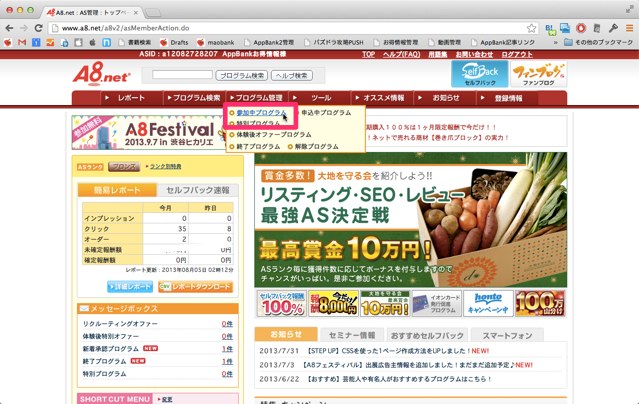639x404 pixels.
Task: Open the プログラム管理 navigation menu
Action: point(257,98)
